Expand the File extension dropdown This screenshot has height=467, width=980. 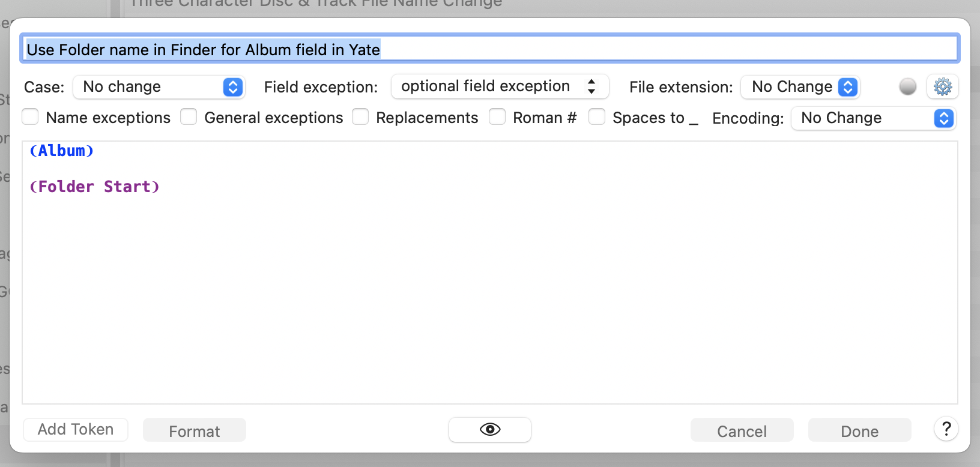(x=800, y=87)
